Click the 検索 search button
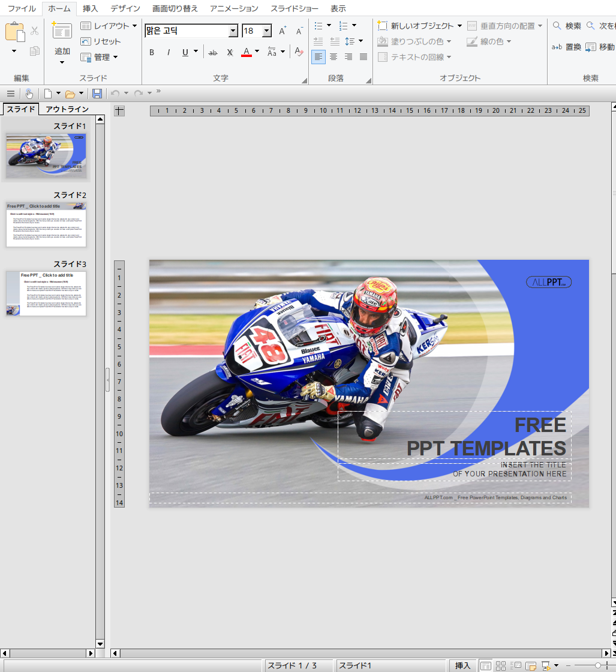This screenshot has width=616, height=672. pos(567,26)
